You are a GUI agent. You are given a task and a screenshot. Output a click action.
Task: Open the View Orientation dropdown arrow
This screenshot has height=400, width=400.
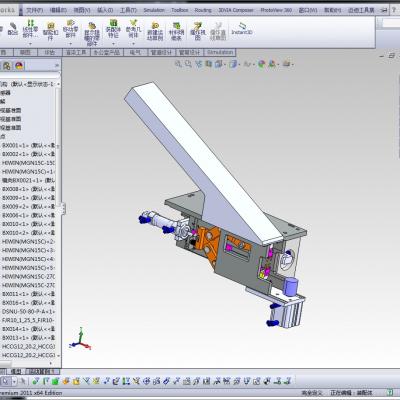(225, 64)
